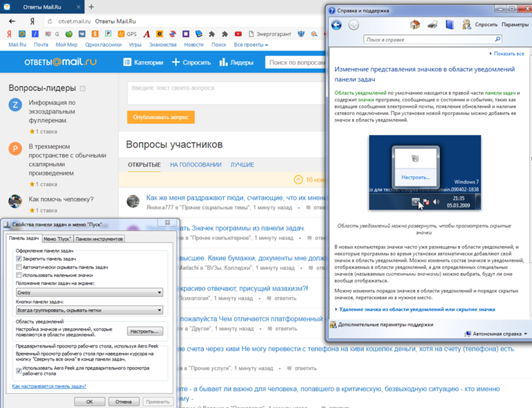
Task: Click OK in the taskbar properties dialog
Action: tap(90, 401)
